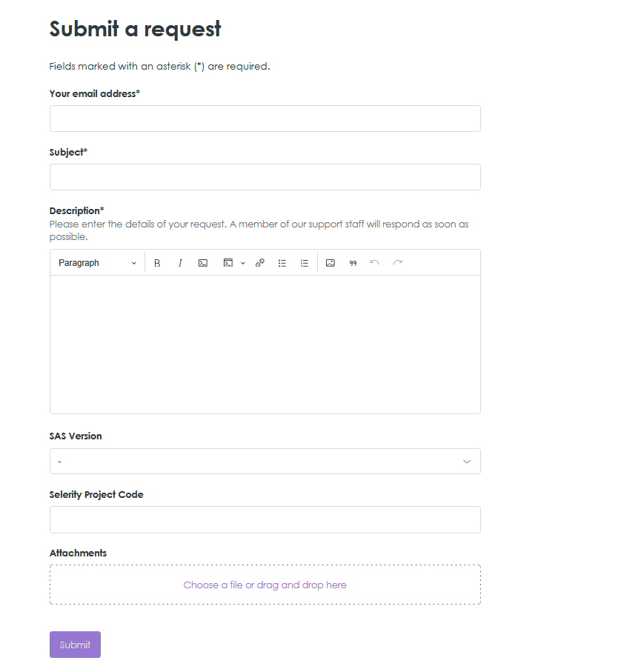Undo last edit in editor

point(375,263)
